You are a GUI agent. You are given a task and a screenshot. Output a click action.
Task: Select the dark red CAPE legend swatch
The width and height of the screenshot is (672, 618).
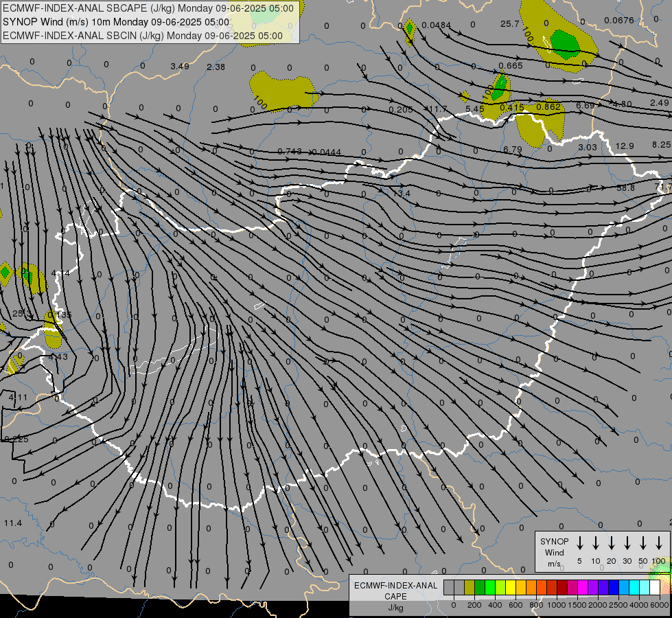click(x=562, y=587)
